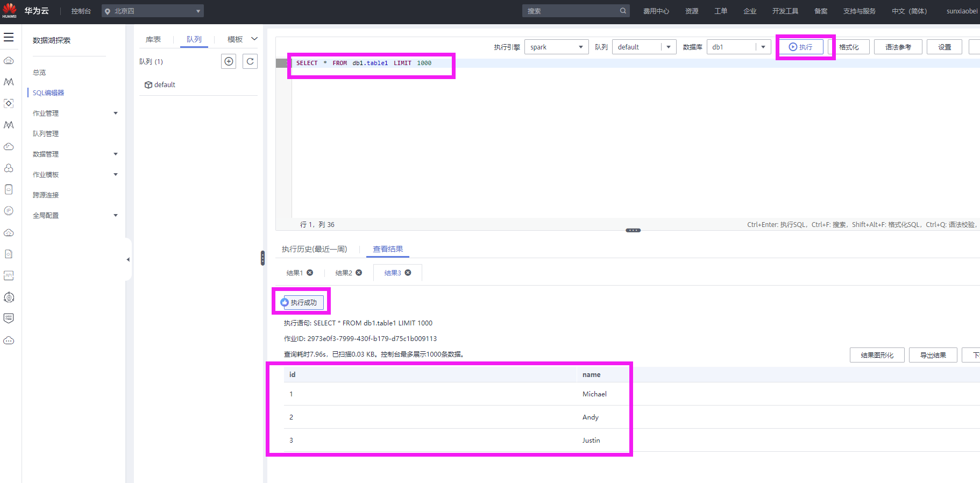
Task: Open the radar target icon in left rail
Action: [9, 297]
